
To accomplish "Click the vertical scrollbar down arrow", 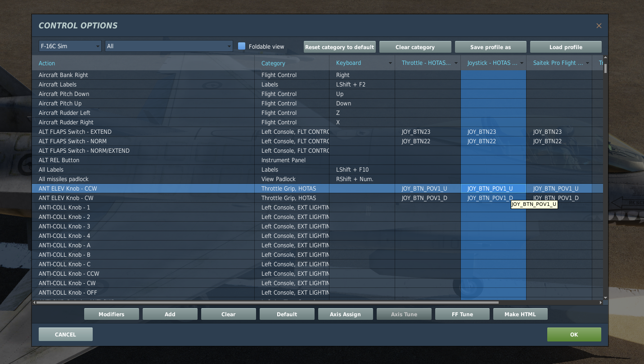I will [605, 297].
